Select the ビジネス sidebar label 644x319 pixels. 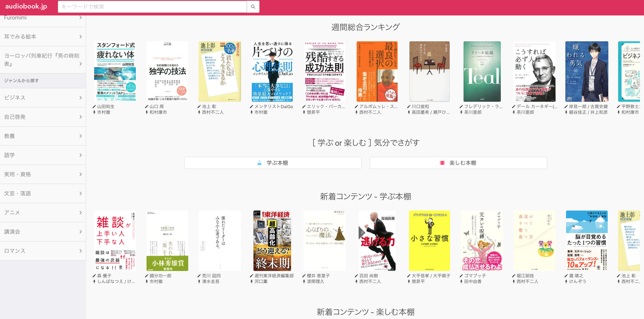(x=15, y=98)
